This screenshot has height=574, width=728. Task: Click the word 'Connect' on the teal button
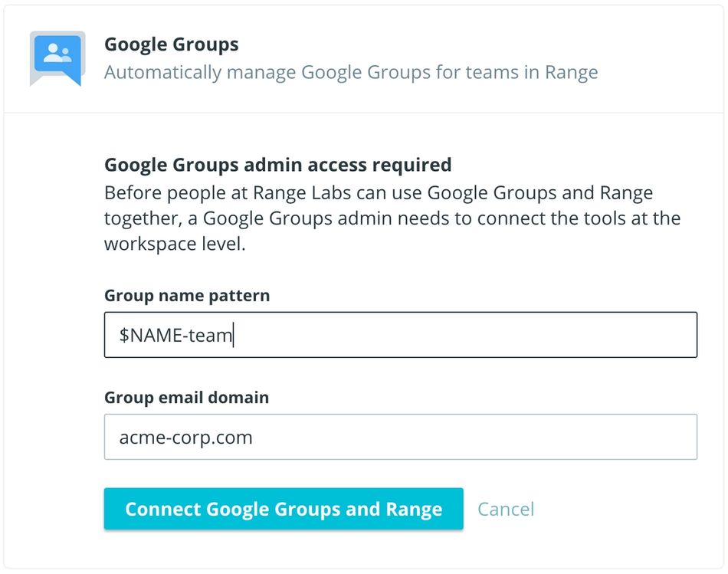click(163, 510)
